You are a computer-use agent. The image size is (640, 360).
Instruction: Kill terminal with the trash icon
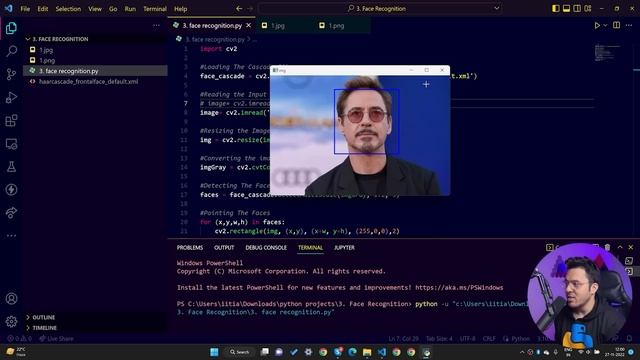point(607,247)
